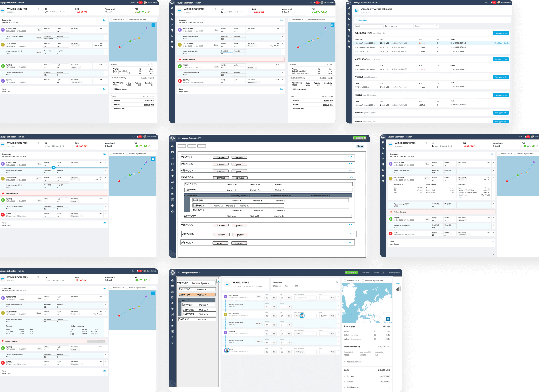
Task: Collapse workbook list with the left chevron button
Action: (219, 281)
